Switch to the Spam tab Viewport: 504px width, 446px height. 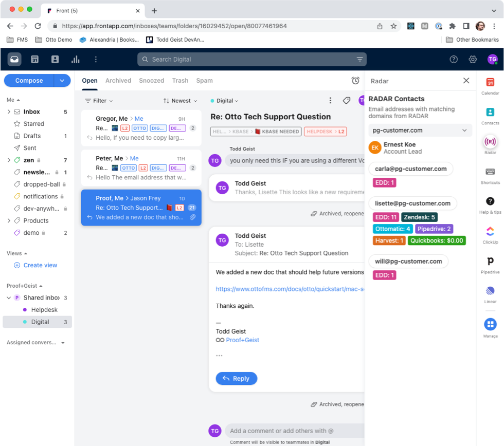tap(205, 81)
